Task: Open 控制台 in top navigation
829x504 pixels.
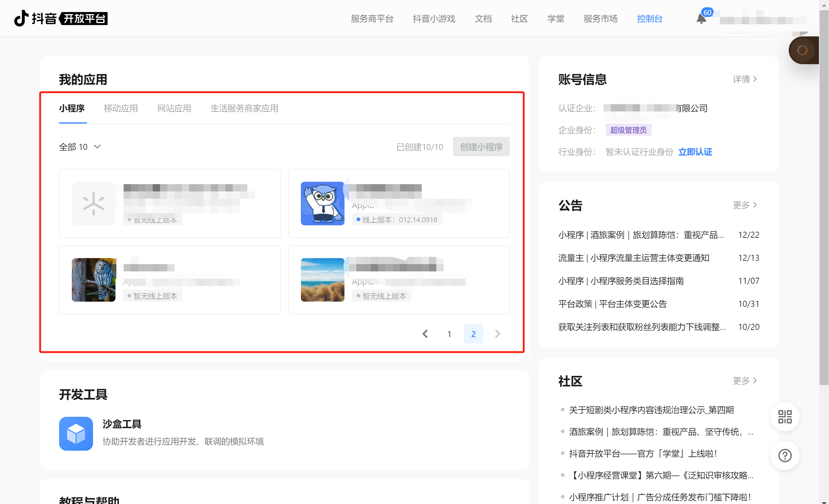Action: [x=650, y=18]
